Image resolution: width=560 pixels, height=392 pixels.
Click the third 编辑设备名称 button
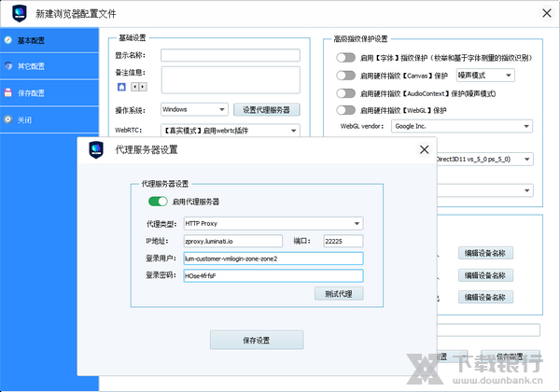485,297
